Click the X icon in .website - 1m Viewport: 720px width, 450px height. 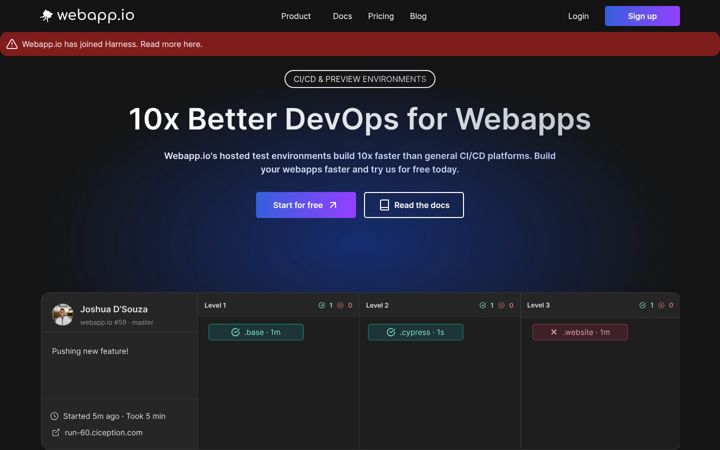[x=554, y=332]
